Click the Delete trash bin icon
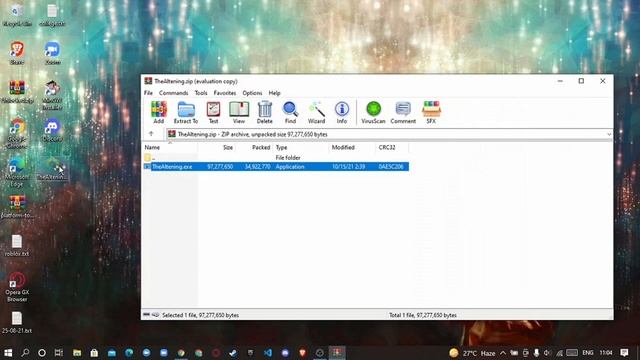This screenshot has width=640, height=360. 264,112
